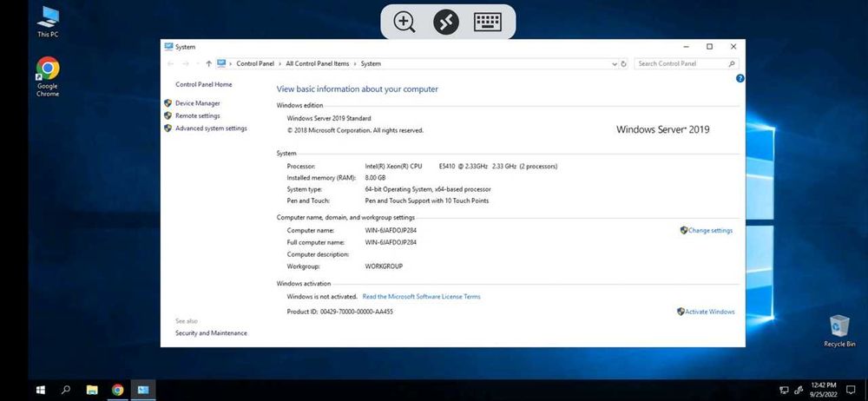868x401 pixels.
Task: Open the Recycle Bin desktop icon
Action: (x=839, y=331)
